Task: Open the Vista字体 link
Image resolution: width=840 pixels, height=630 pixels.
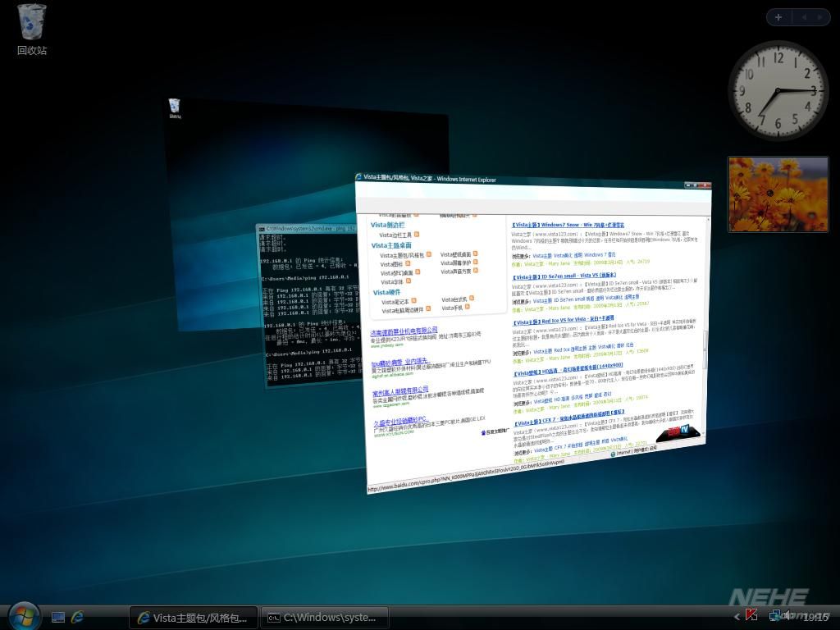Action: (391, 282)
